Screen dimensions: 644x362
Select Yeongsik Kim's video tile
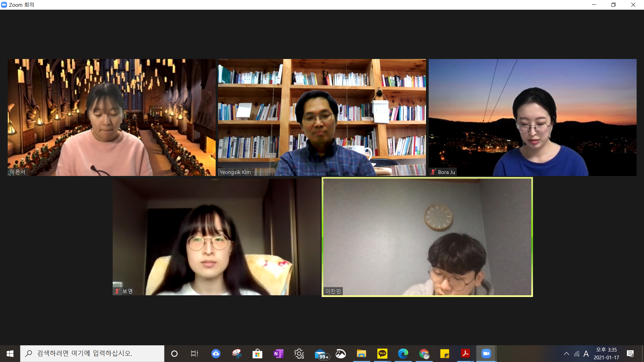pos(322,117)
